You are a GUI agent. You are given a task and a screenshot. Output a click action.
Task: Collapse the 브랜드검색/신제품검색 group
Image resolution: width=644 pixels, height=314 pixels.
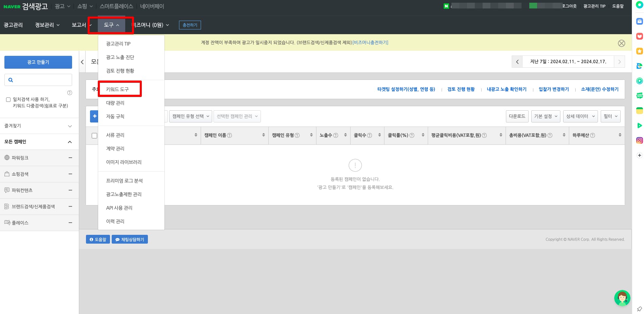point(70,206)
